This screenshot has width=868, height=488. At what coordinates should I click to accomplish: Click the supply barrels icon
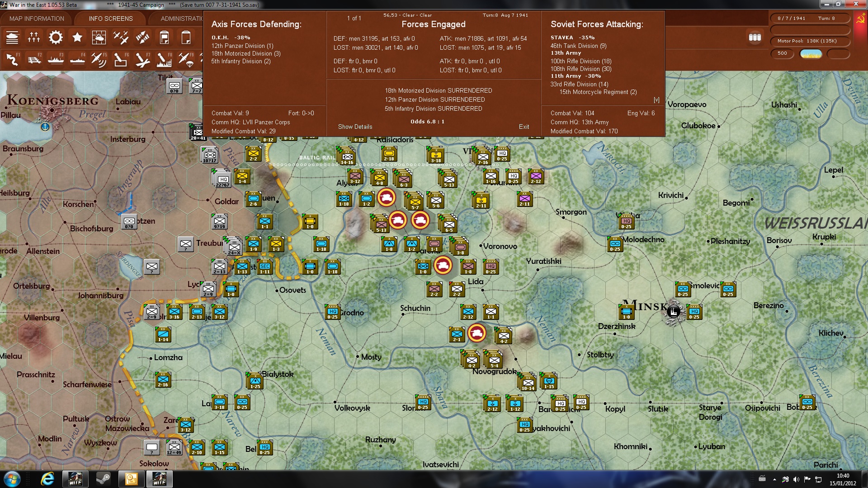pyautogui.click(x=755, y=38)
